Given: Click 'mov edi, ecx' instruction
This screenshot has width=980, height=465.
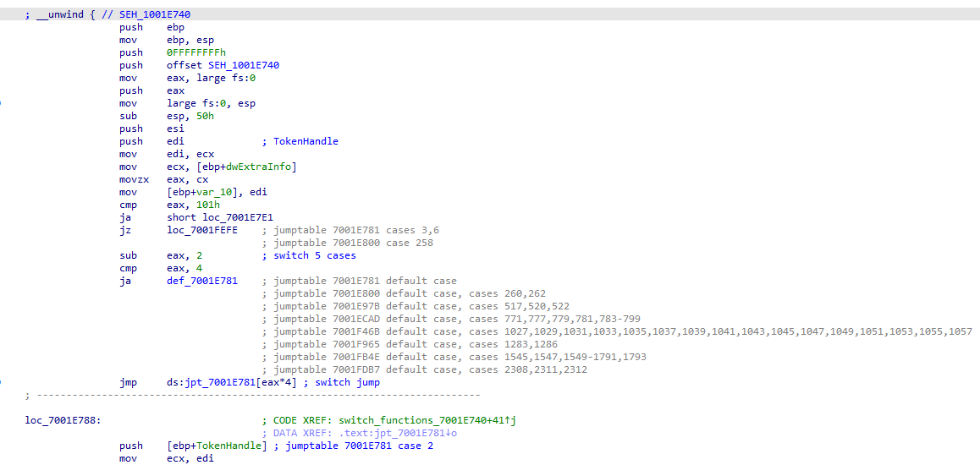Looking at the screenshot, I should (167, 154).
